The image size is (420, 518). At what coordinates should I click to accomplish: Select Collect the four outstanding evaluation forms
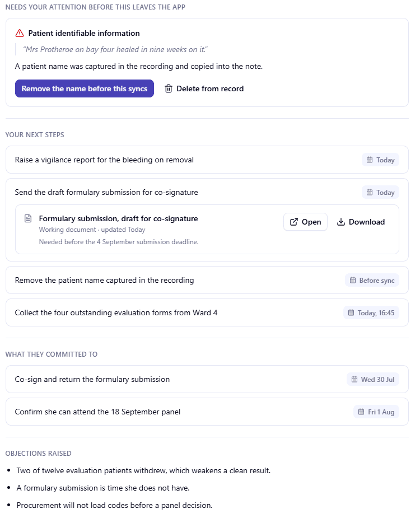point(207,312)
